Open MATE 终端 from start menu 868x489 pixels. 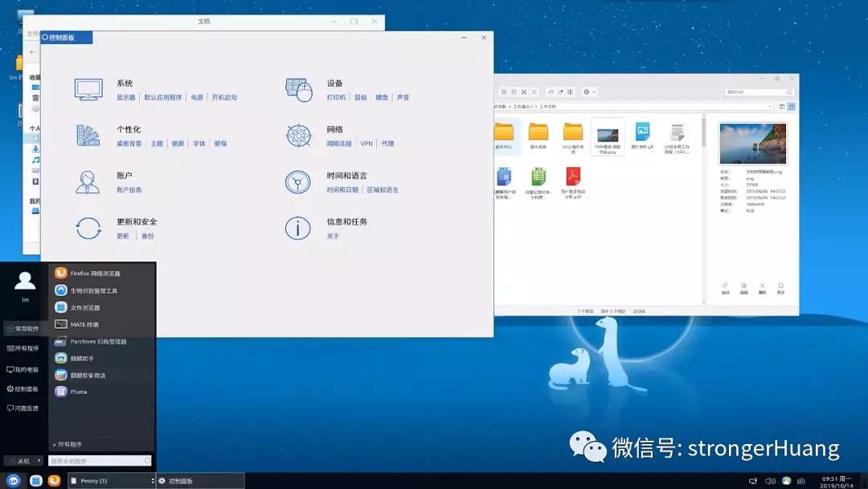84,324
